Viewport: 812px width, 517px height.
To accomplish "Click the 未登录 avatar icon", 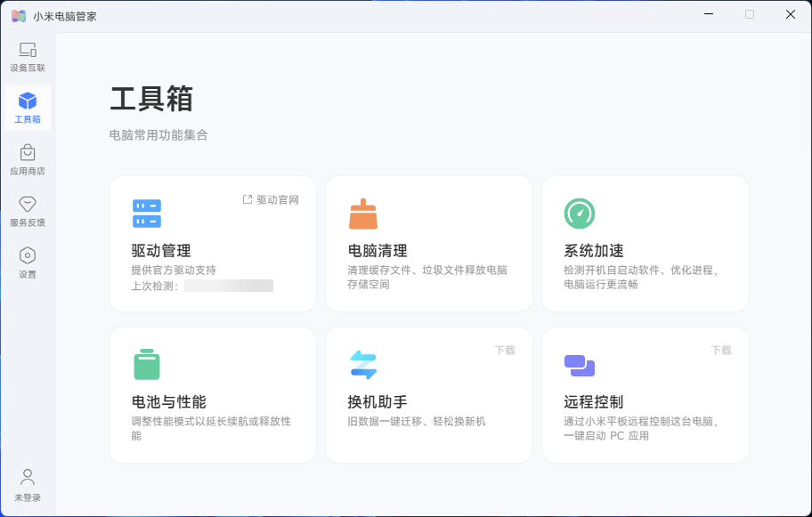I will (x=27, y=477).
